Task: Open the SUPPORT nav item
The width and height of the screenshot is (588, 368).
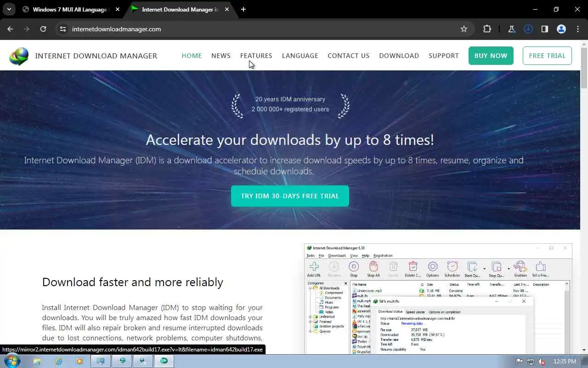Action: click(x=444, y=56)
